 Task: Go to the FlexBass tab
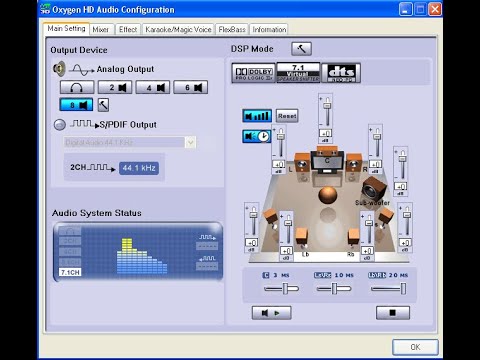(x=232, y=30)
